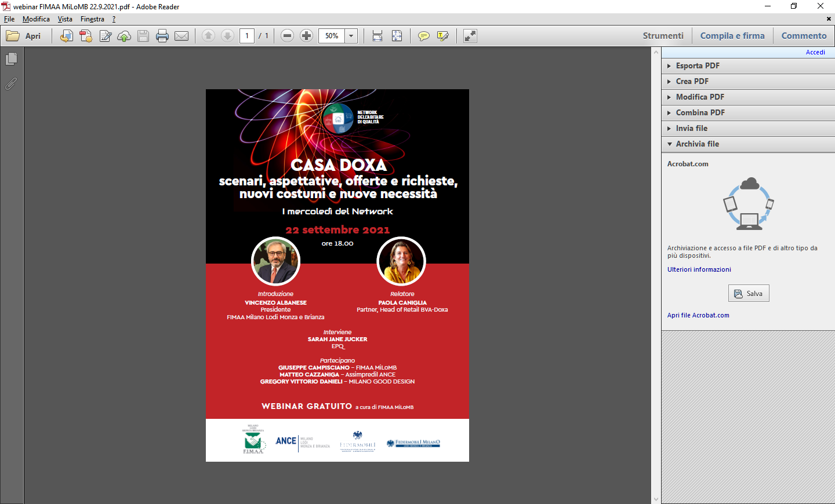Expand the Combina PDF section
This screenshot has width=835, height=504.
(748, 112)
